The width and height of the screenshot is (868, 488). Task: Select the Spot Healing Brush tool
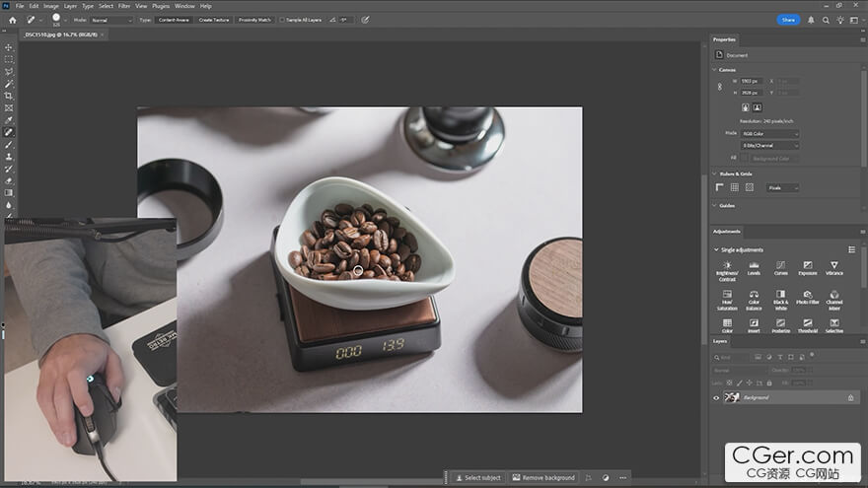pos(8,132)
